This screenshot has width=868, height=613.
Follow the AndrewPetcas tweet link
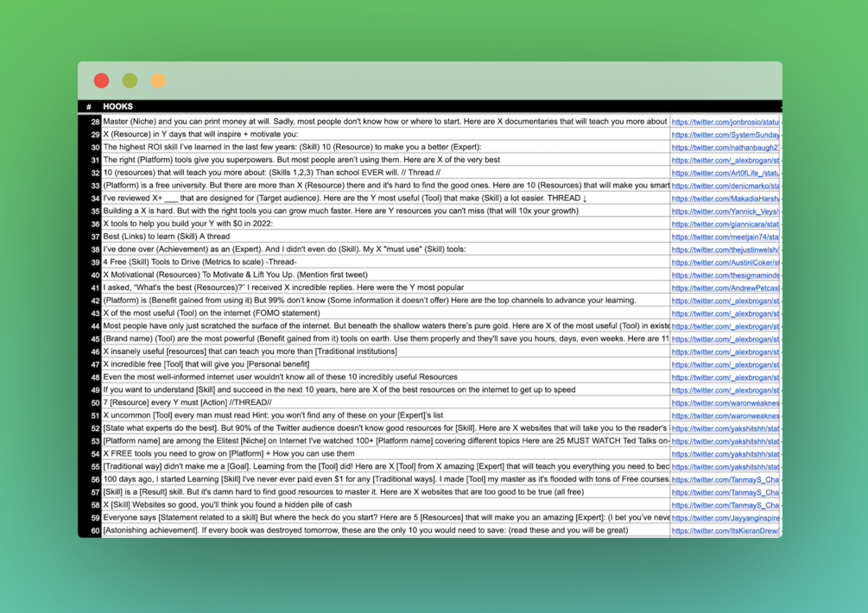tap(725, 288)
